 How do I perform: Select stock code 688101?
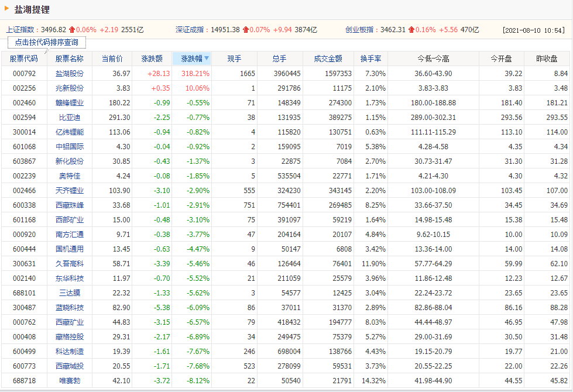[x=24, y=293]
